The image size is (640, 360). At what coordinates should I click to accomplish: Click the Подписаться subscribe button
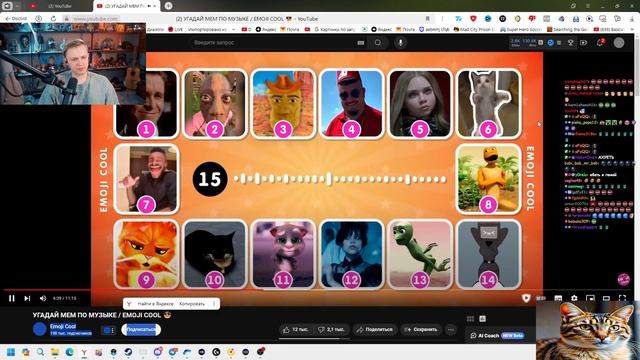(141, 329)
